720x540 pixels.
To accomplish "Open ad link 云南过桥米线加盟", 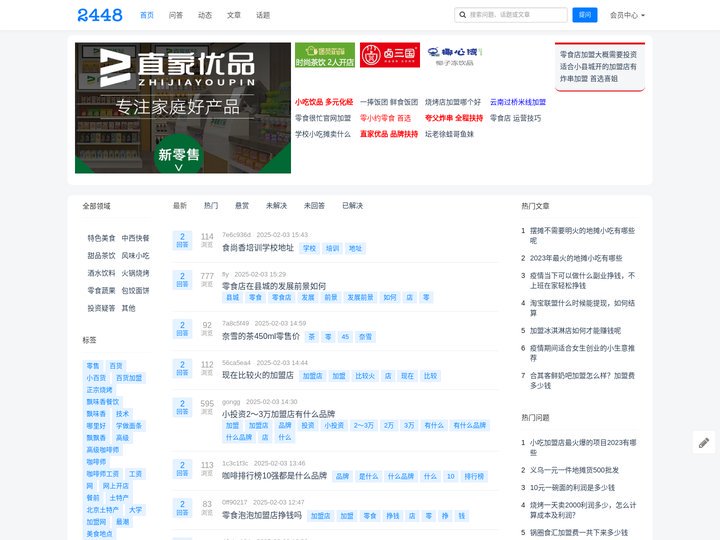I will click(518, 102).
